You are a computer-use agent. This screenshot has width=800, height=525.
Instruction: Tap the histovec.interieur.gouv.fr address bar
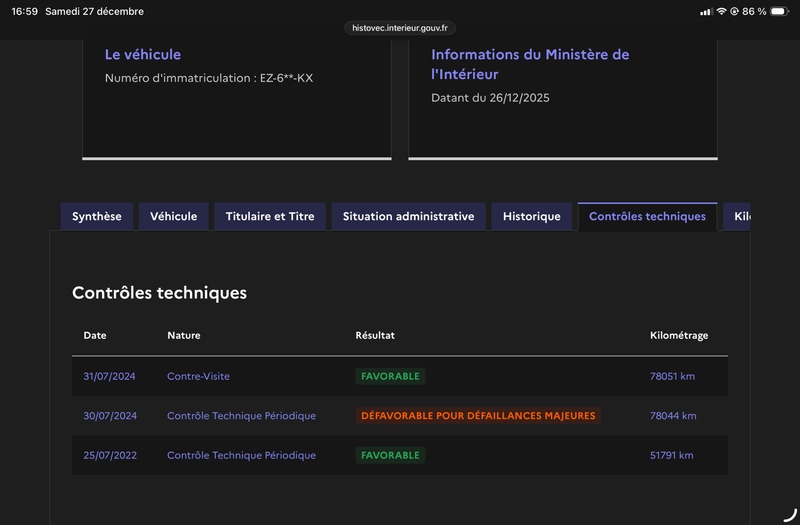click(x=400, y=28)
